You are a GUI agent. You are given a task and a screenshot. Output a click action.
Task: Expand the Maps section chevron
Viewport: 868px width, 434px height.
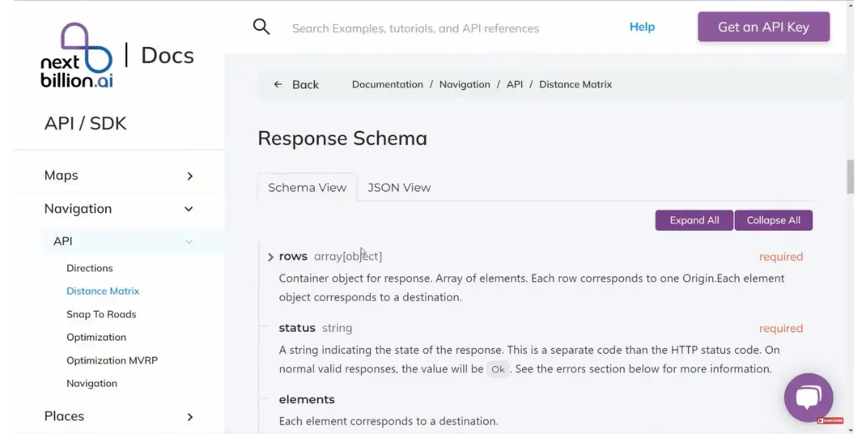click(x=190, y=176)
